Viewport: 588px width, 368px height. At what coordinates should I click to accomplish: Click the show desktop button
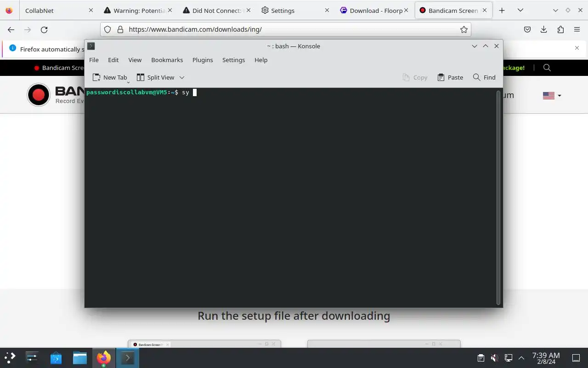[x=576, y=358]
